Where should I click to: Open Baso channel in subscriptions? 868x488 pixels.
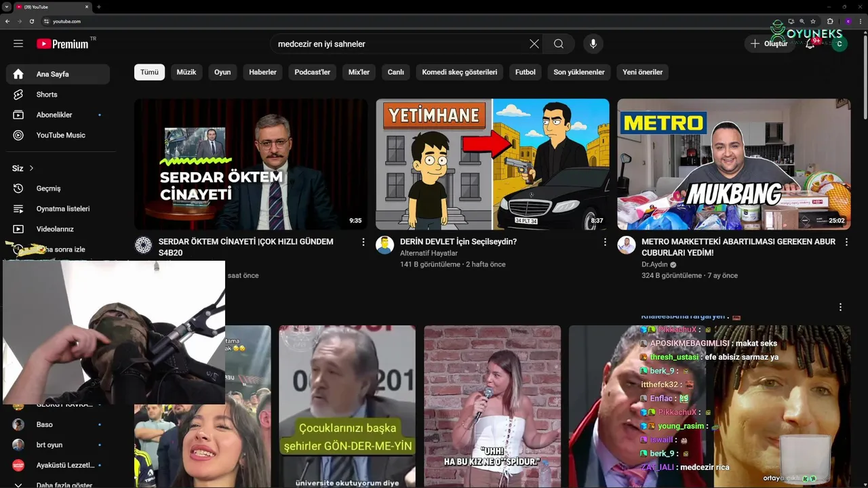pyautogui.click(x=58, y=424)
